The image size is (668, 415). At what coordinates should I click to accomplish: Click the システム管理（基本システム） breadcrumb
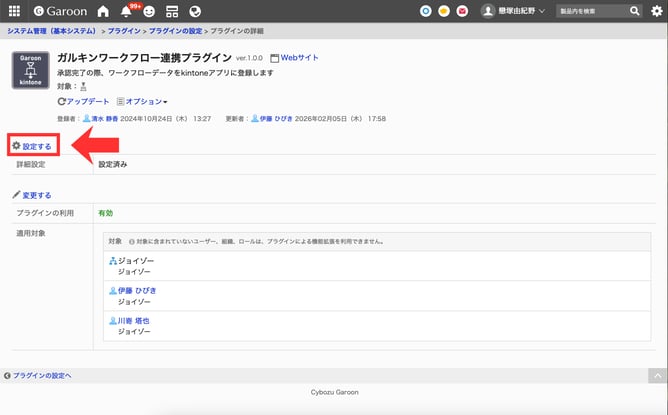coord(51,32)
